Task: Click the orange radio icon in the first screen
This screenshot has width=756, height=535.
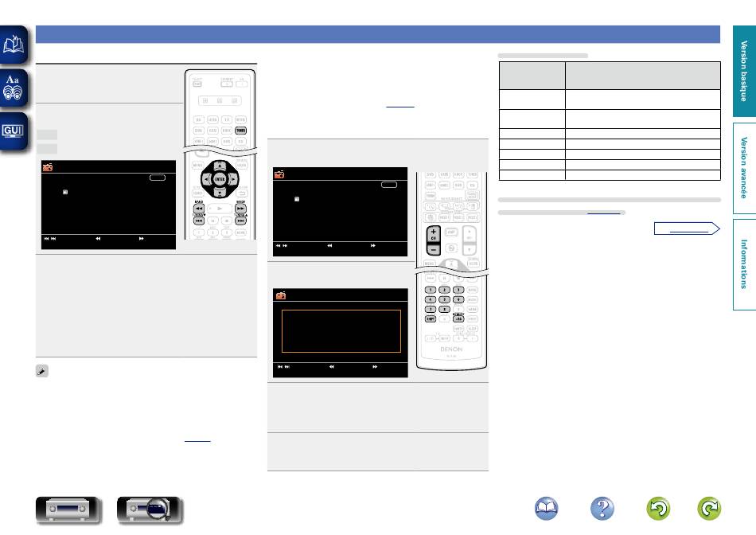Action: [48, 169]
